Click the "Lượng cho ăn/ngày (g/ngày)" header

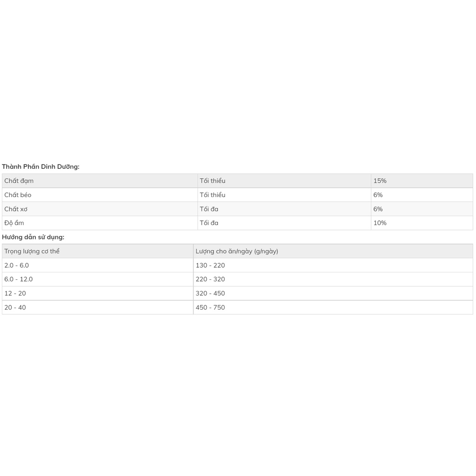coord(237,251)
